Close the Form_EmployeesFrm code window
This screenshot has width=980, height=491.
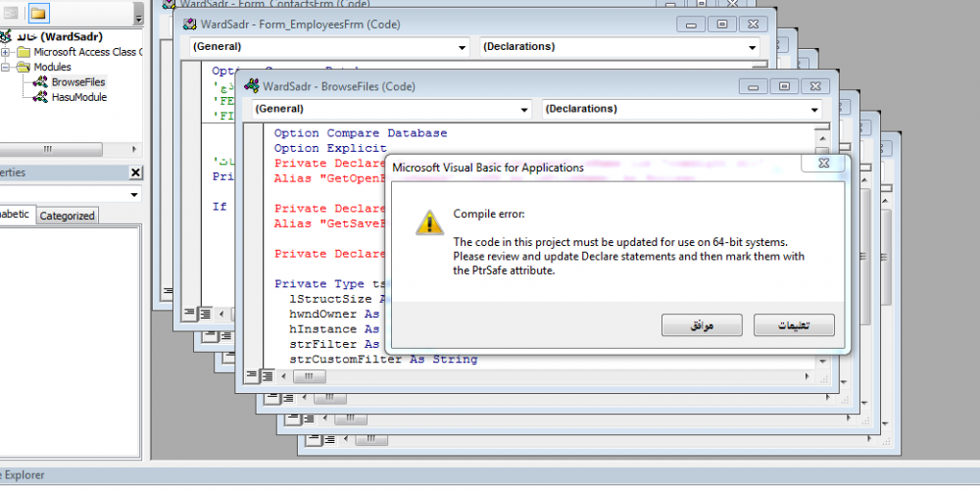754,25
